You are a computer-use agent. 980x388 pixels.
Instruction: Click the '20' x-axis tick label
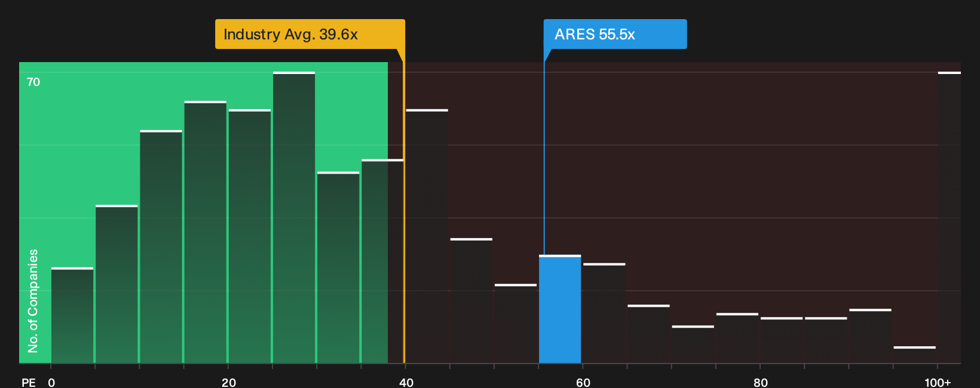point(229,382)
